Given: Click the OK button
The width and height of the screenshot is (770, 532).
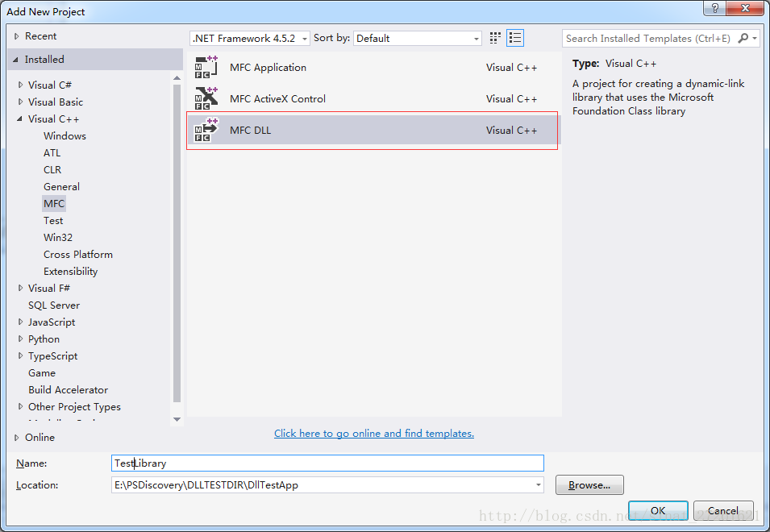Looking at the screenshot, I should [658, 510].
